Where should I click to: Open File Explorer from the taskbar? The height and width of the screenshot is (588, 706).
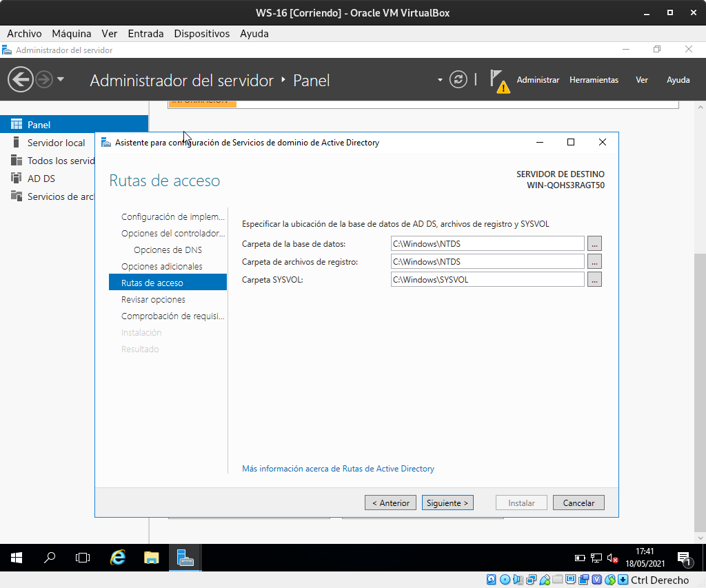[x=152, y=558]
